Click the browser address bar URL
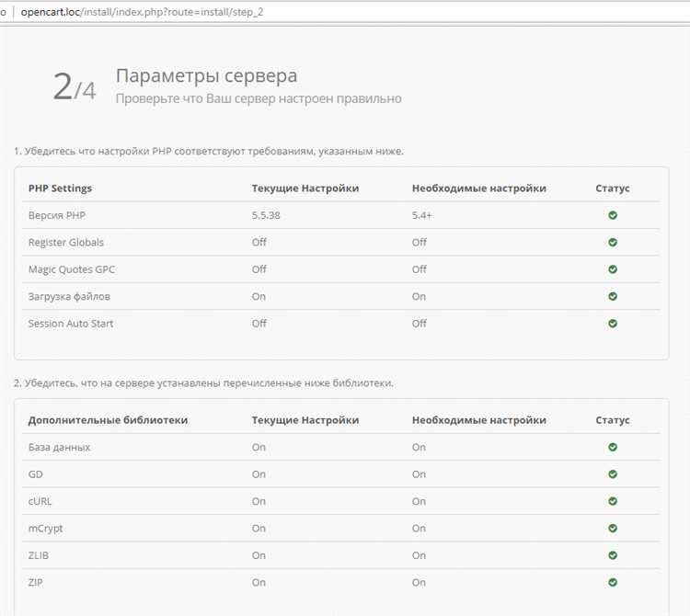Viewport: 690px width, 616px height. point(142,12)
